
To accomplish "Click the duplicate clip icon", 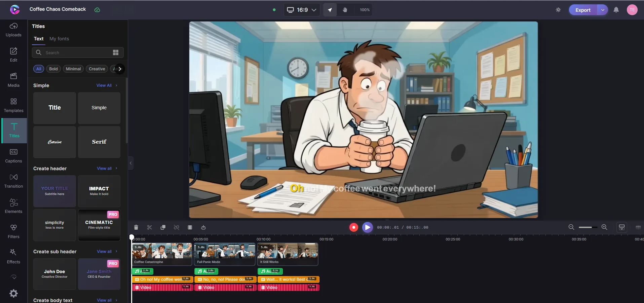I will pos(163,227).
